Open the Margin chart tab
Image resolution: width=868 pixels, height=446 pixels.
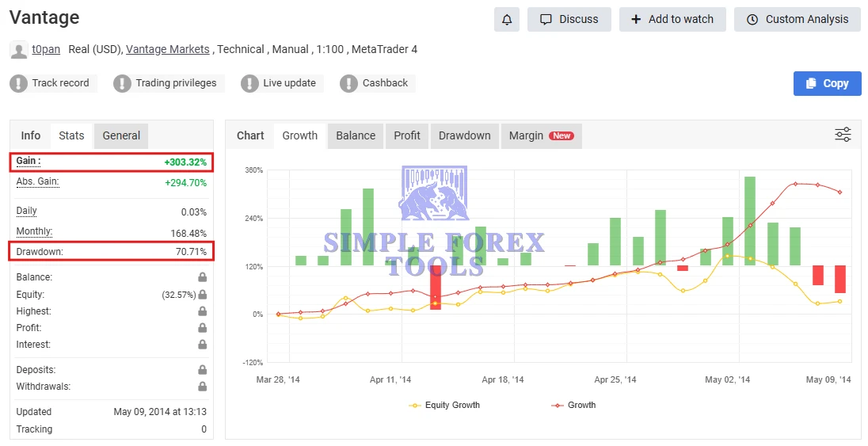542,135
